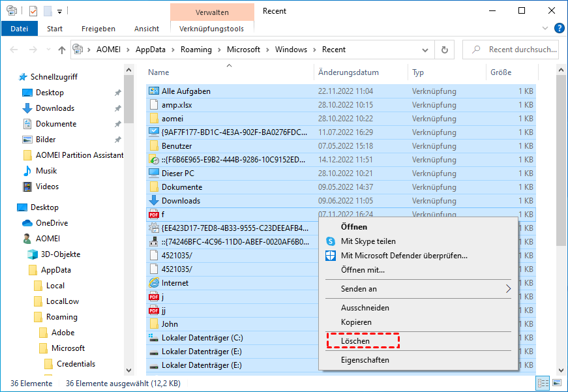Click the chevron after AppData in breadcrumb

173,50
